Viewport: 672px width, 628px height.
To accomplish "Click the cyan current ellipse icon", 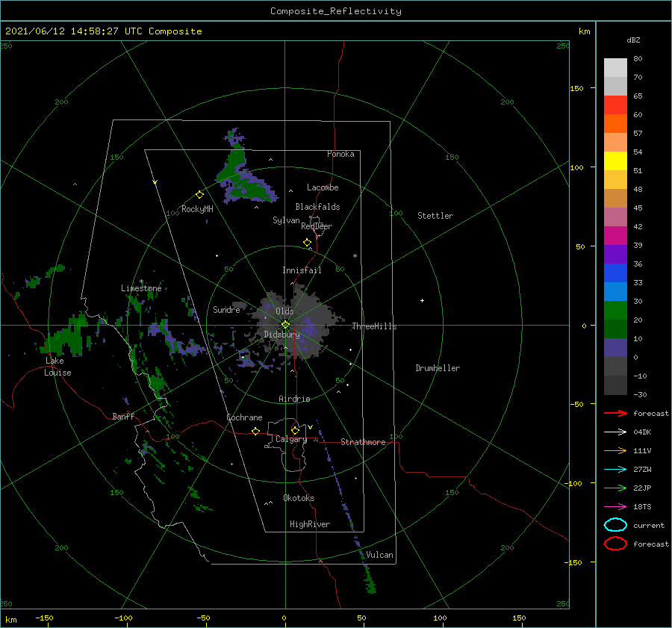I will tap(615, 525).
